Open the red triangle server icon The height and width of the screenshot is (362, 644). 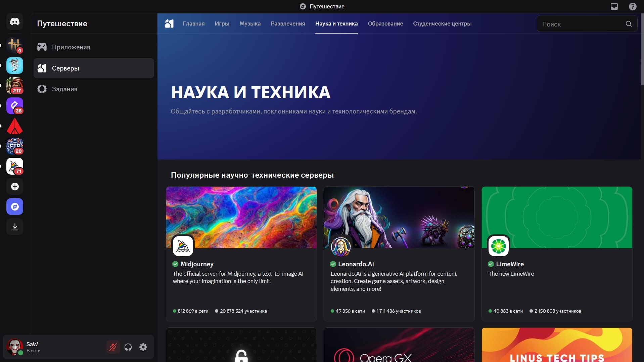[15, 126]
